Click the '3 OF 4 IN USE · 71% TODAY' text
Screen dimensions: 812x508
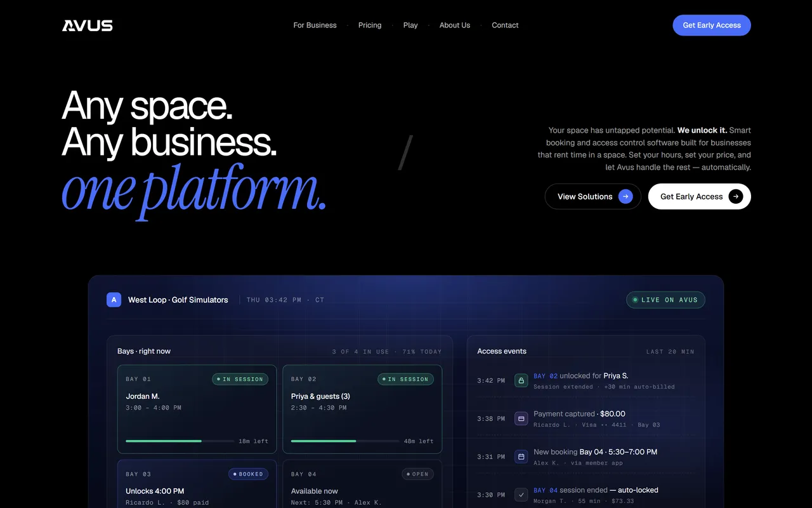(x=387, y=352)
